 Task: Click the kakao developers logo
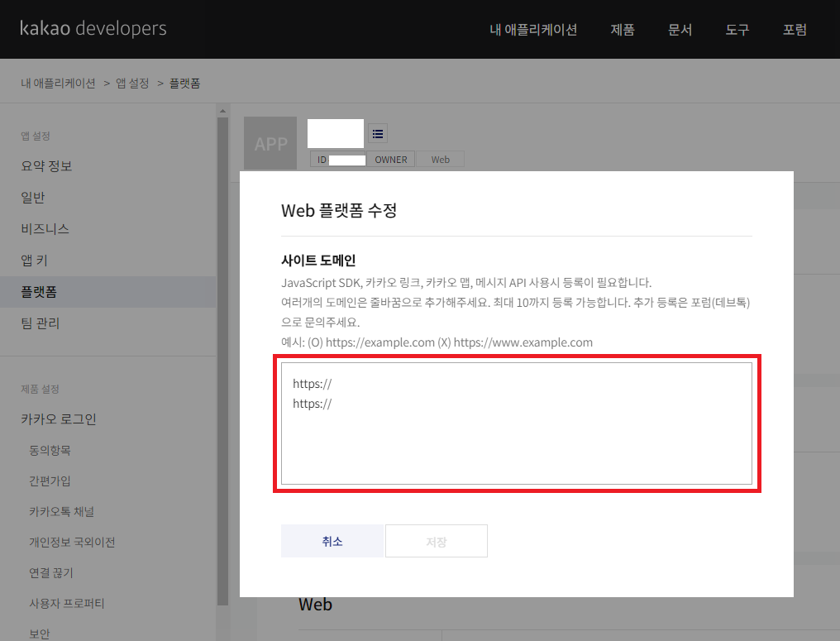click(x=93, y=28)
